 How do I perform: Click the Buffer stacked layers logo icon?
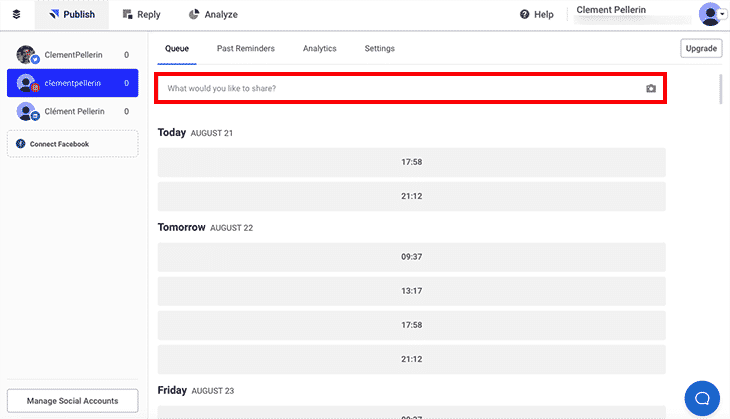click(x=16, y=15)
